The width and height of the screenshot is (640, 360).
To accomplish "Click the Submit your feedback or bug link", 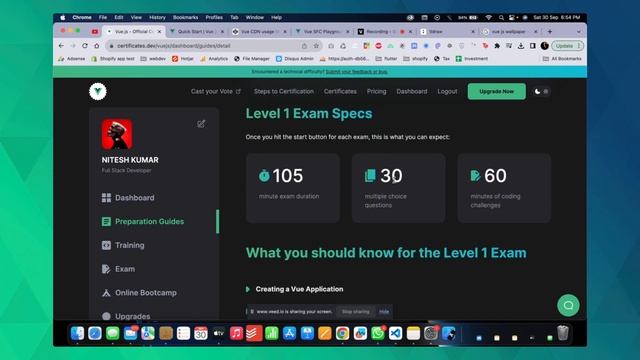I will pos(356,72).
